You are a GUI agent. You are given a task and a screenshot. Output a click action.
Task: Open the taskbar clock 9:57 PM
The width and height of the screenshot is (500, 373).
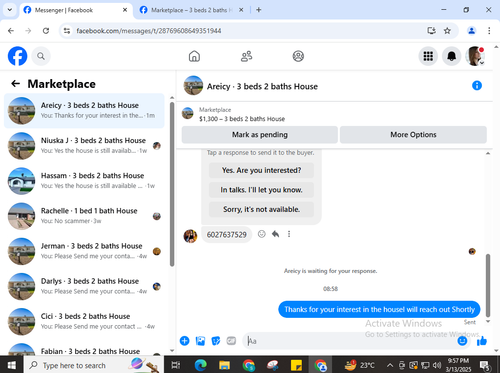(458, 365)
